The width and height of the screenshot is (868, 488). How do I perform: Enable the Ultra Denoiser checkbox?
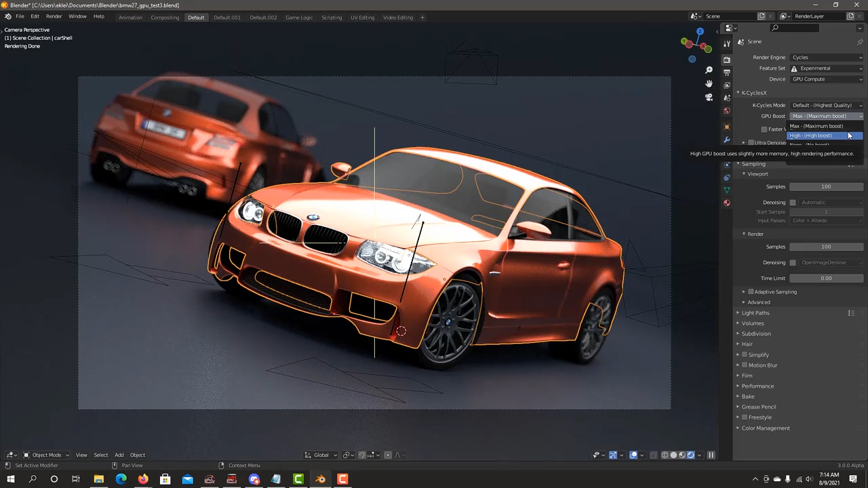(x=751, y=143)
